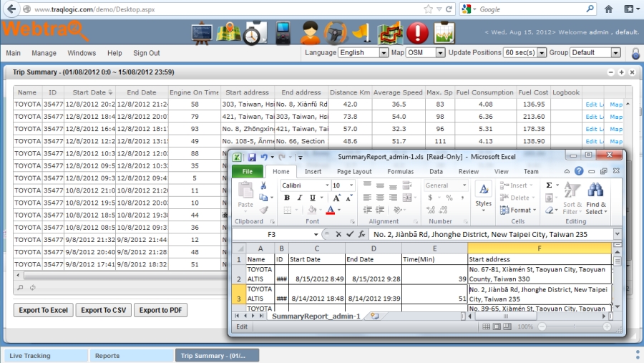This screenshot has height=363, width=644.
Task: Click the Start Date column header in Trip Summary
Action: (x=89, y=92)
